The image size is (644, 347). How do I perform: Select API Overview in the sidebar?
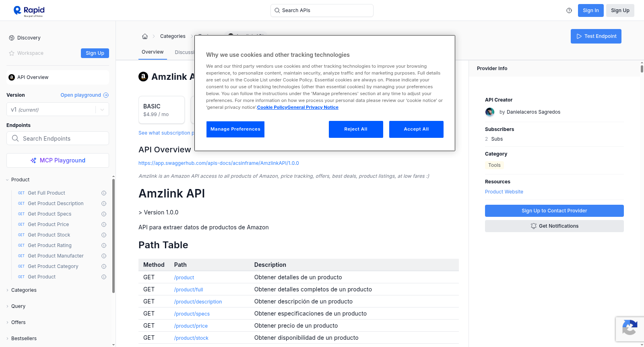point(58,77)
